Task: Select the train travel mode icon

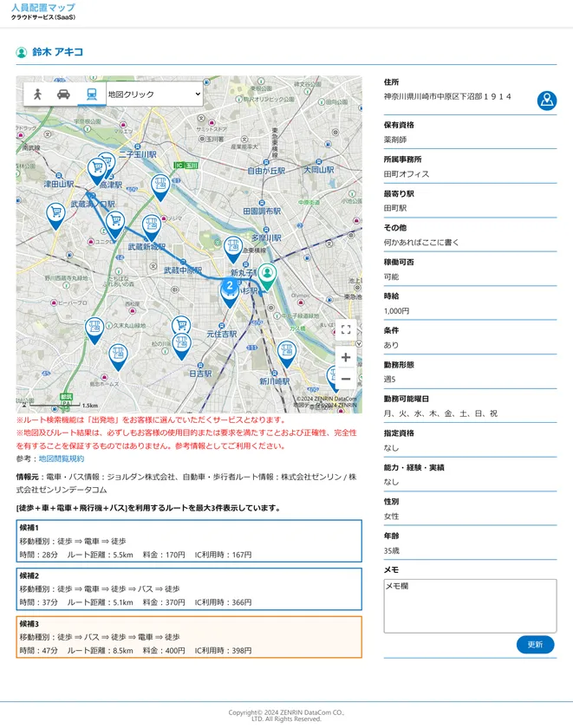Action: [91, 94]
